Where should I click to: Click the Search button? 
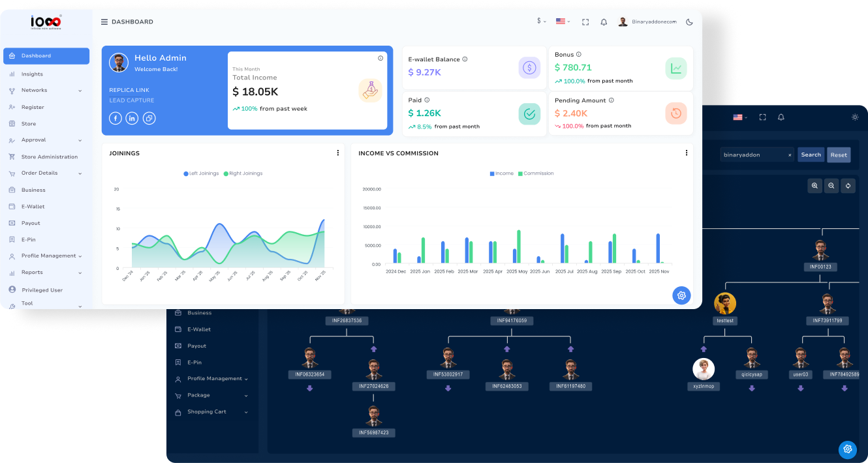(811, 155)
